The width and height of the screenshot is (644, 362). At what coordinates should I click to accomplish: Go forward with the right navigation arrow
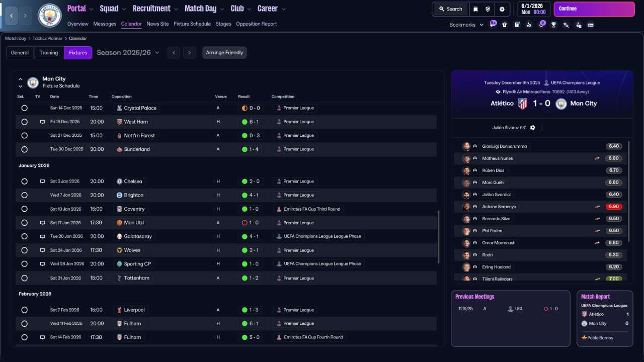click(25, 16)
